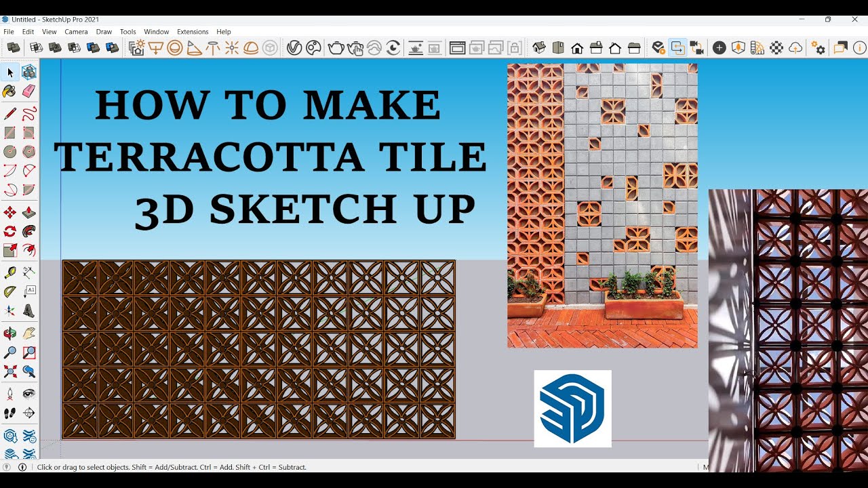Click the status bar instructor question icon
Image resolution: width=868 pixels, height=488 pixels.
(x=7, y=467)
